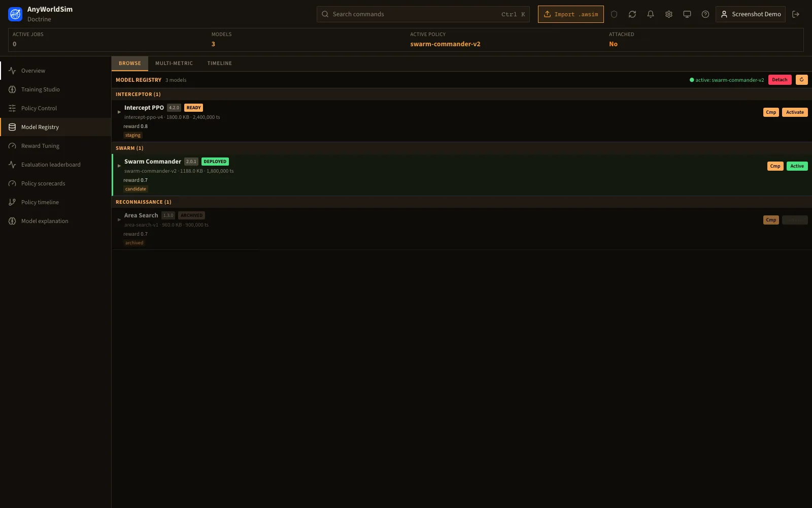
Task: Open settings gear icon
Action: click(669, 14)
